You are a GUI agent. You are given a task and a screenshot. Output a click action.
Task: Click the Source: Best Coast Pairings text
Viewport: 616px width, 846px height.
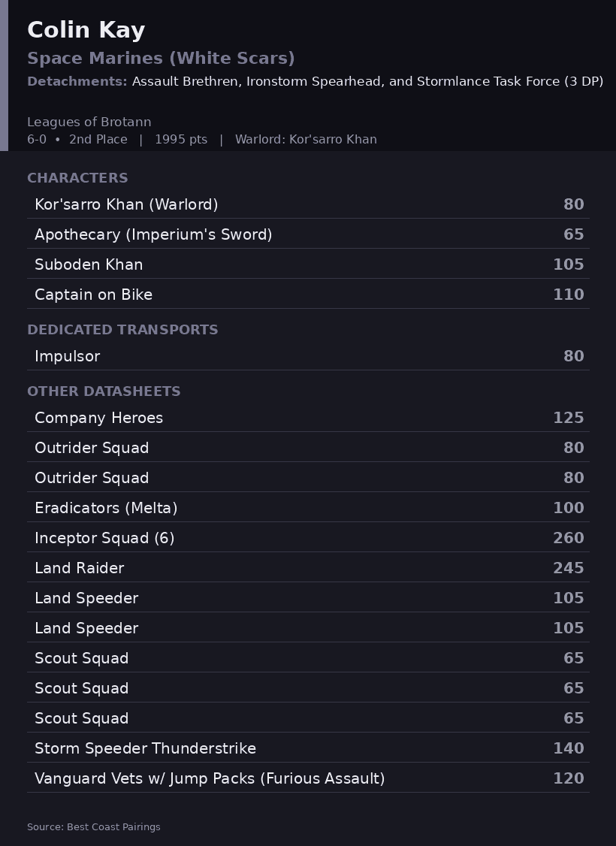click(x=94, y=826)
